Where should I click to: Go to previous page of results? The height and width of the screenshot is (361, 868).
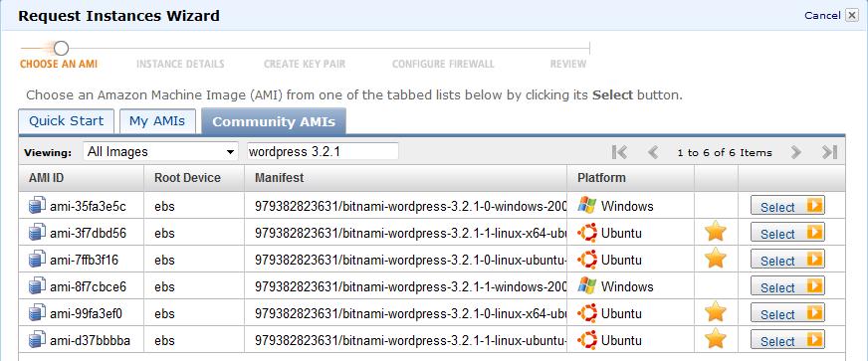click(x=653, y=152)
